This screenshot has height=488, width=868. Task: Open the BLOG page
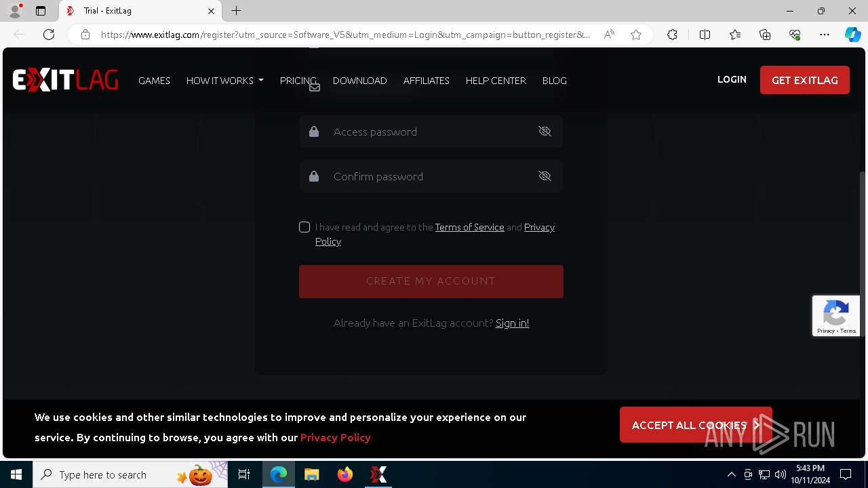(555, 80)
